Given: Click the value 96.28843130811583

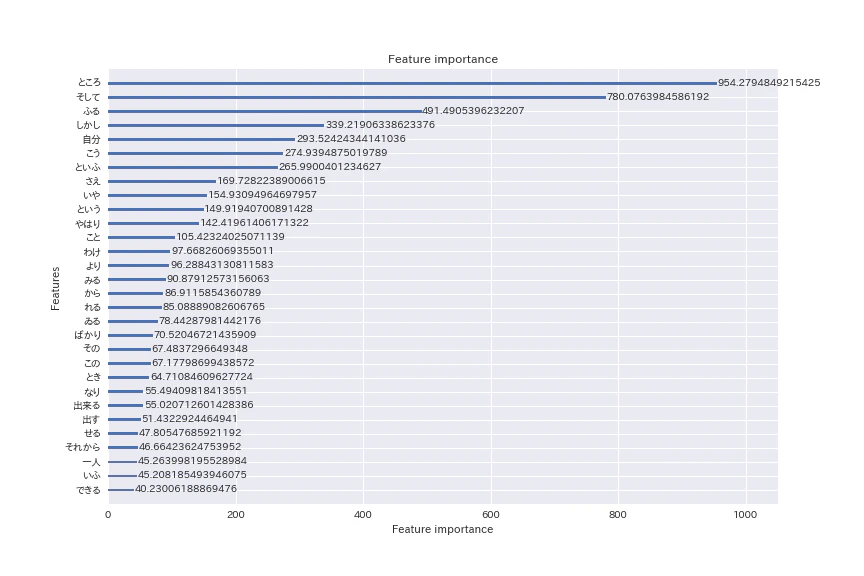Looking at the screenshot, I should [222, 265].
